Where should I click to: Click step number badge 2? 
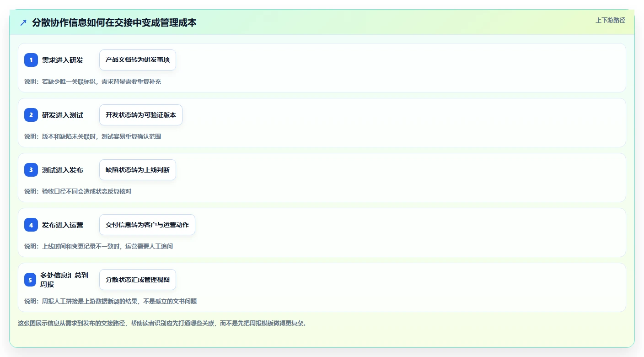31,115
